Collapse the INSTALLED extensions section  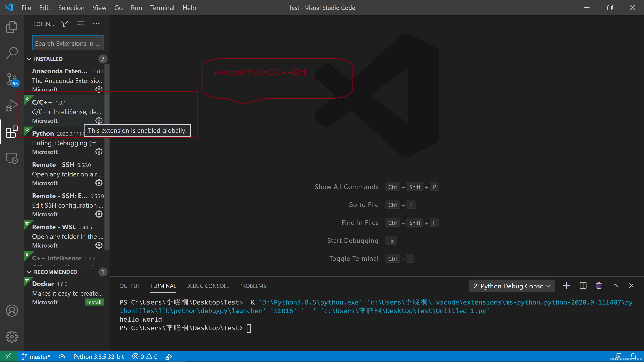pos(29,59)
